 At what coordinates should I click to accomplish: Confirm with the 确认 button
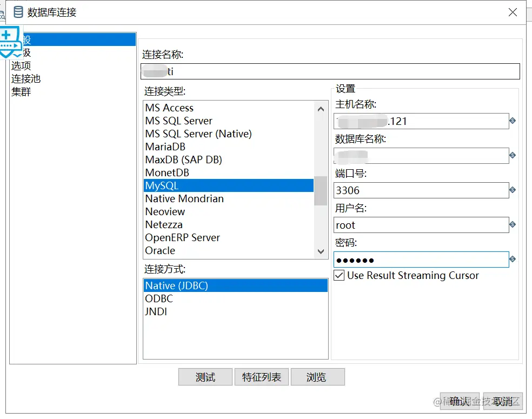(460, 401)
